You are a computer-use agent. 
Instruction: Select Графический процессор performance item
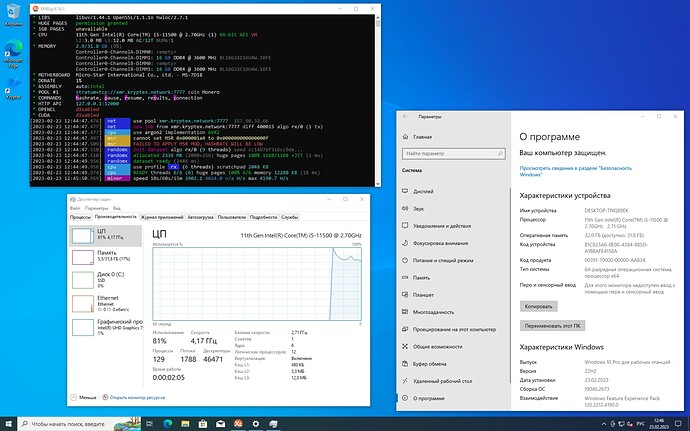tap(106, 328)
